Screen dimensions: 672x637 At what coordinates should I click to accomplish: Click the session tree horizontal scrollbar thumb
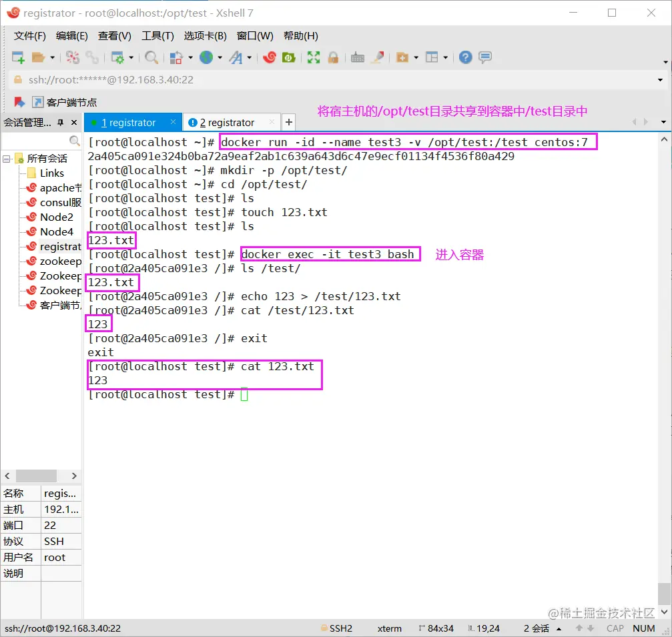(36, 476)
